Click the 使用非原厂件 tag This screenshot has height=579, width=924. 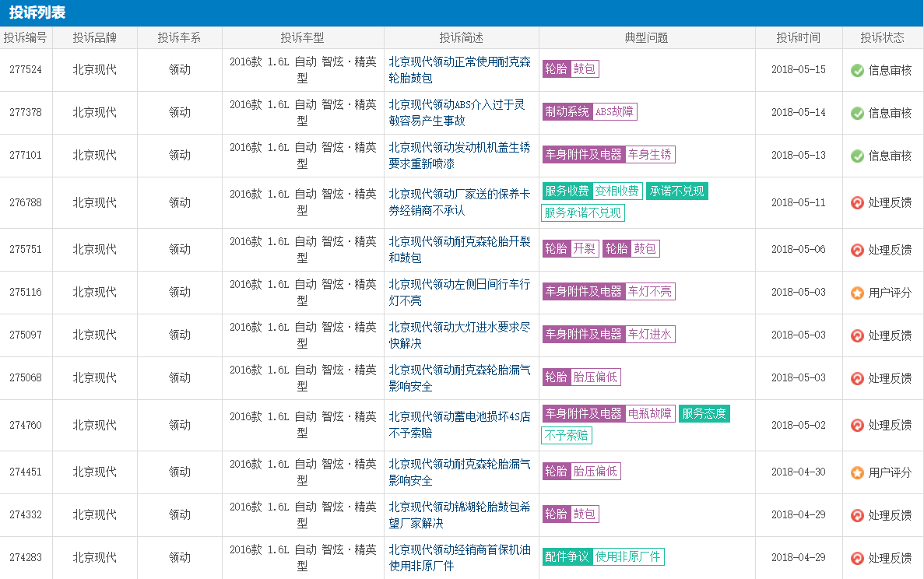point(627,557)
